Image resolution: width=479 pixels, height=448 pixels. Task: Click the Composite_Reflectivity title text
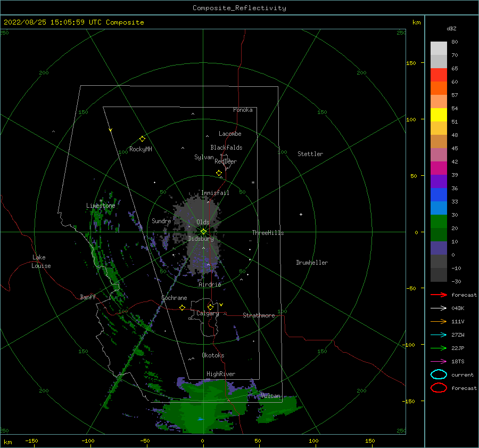pos(240,8)
